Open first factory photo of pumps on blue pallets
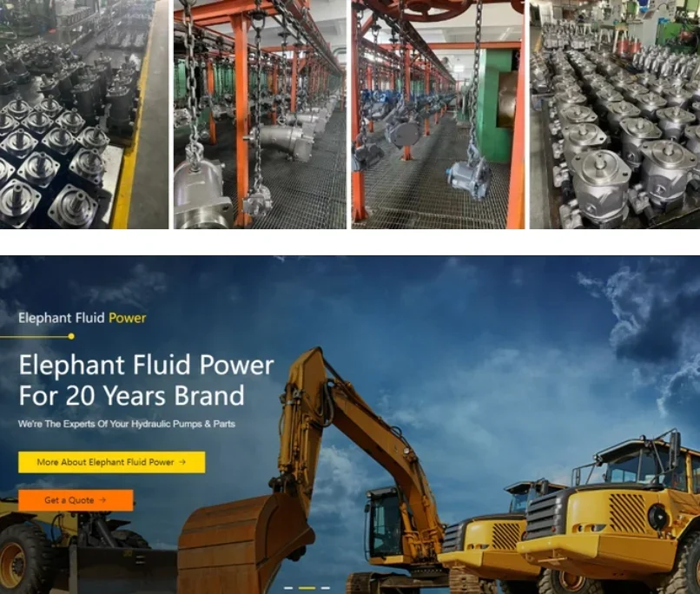Image resolution: width=700 pixels, height=594 pixels. (x=84, y=115)
